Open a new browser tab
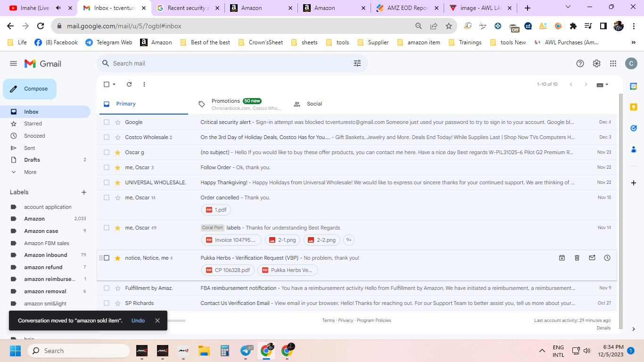The width and height of the screenshot is (644, 362). 528,8
